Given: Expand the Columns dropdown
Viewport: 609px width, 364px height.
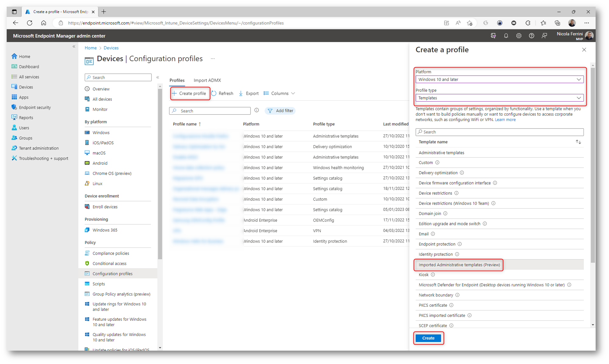Looking at the screenshot, I should click(279, 93).
